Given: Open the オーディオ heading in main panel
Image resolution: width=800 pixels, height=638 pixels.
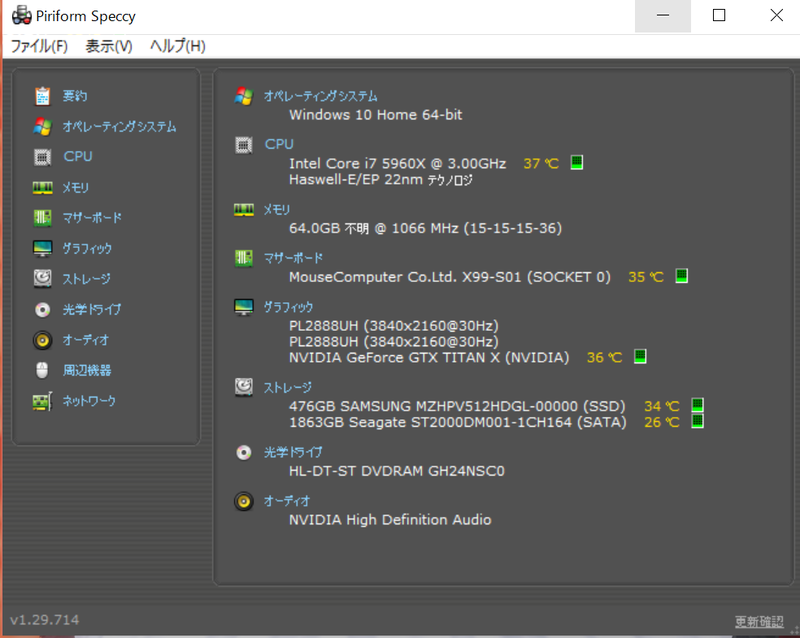Looking at the screenshot, I should [287, 501].
